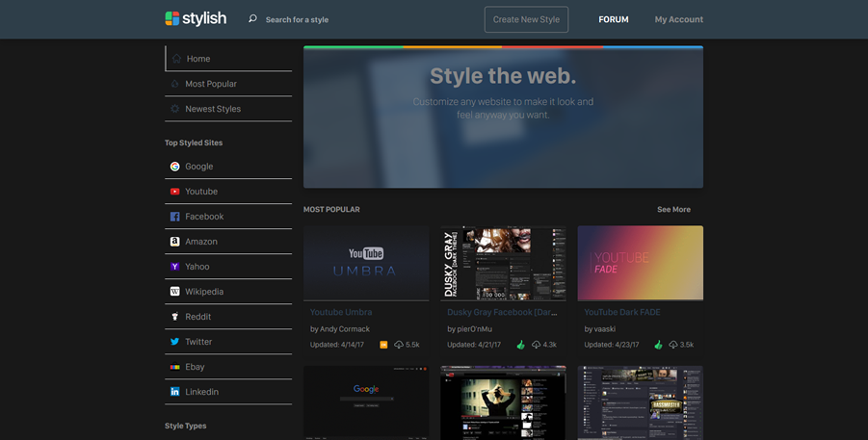Open My Account in header
Viewport: 868px width, 440px height.
(678, 19)
